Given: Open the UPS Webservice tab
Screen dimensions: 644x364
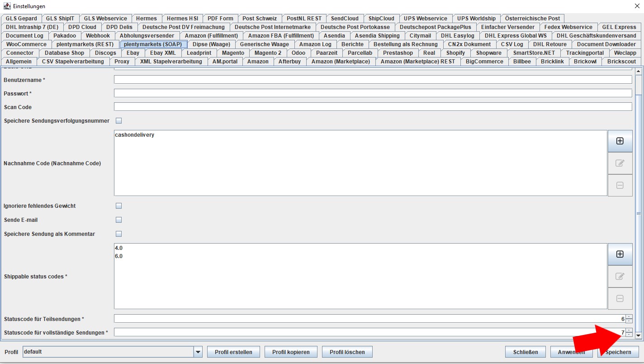Looking at the screenshot, I should pos(426,19).
